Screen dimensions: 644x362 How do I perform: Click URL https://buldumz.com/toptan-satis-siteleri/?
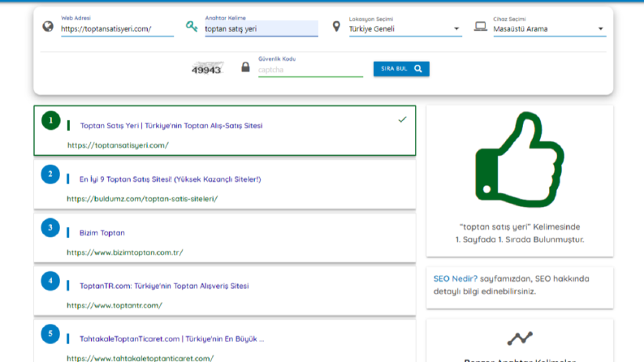click(142, 199)
